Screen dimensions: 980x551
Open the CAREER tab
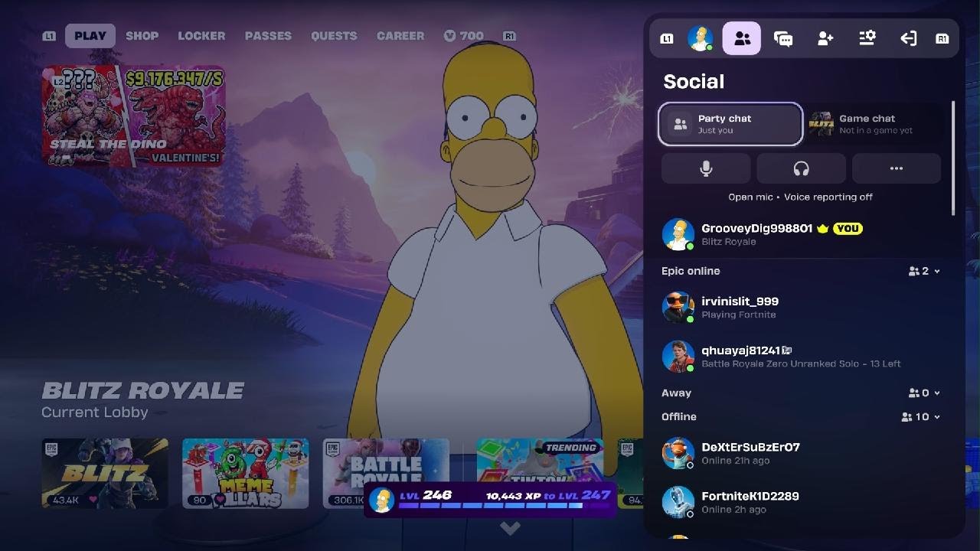pyautogui.click(x=400, y=36)
